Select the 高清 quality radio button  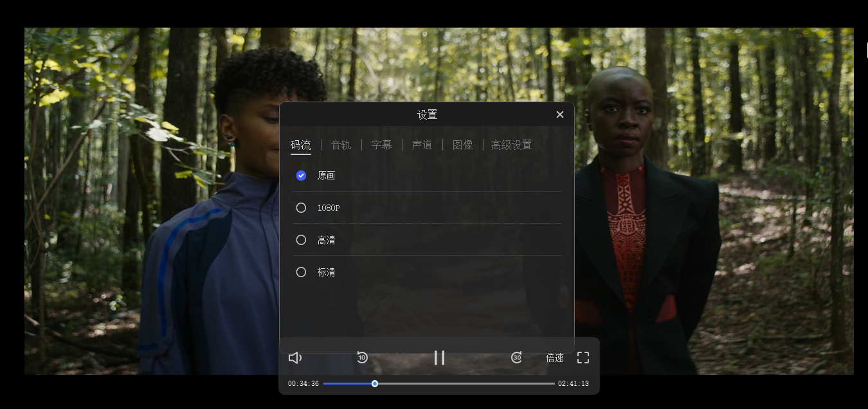(x=301, y=240)
